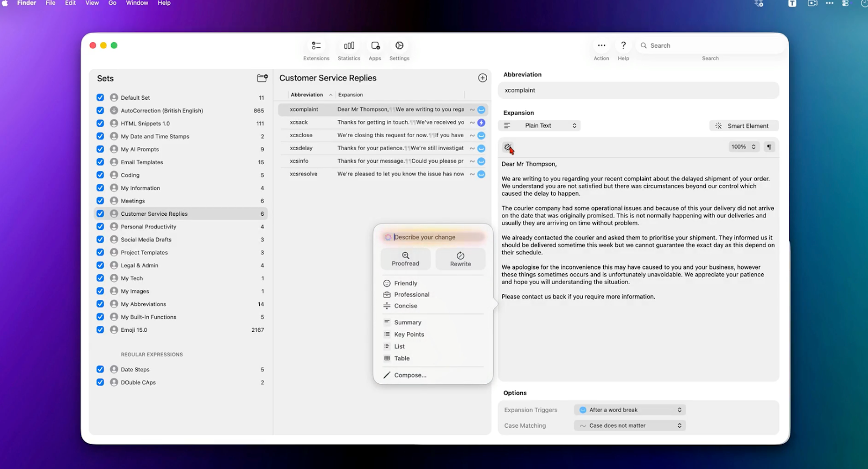Disable the Email Templates set checkbox

(100, 162)
